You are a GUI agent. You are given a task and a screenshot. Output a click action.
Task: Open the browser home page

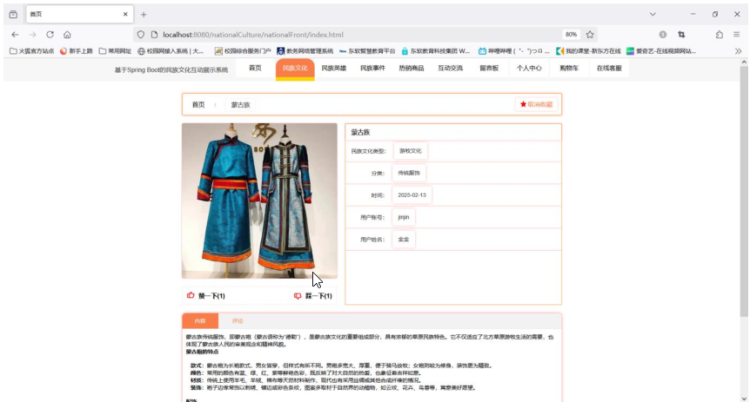(67, 34)
